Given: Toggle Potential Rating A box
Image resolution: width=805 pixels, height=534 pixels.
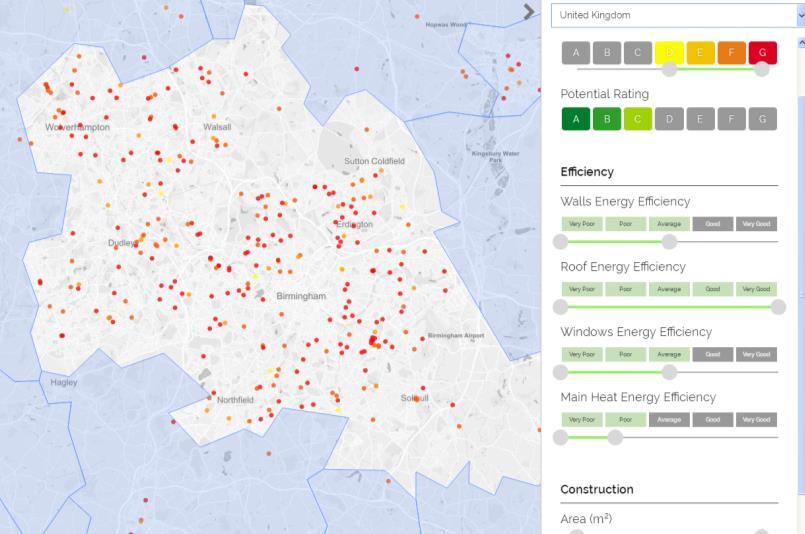Looking at the screenshot, I should pos(576,119).
